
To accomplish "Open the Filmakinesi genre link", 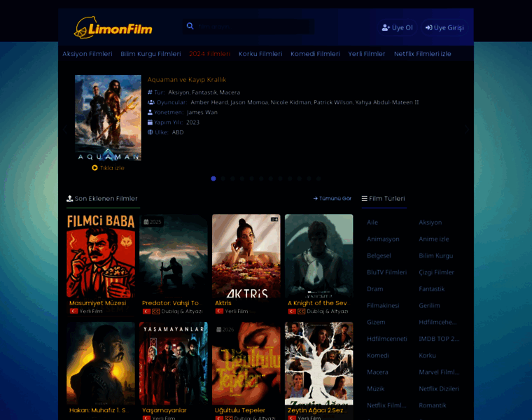I will pyautogui.click(x=383, y=306).
